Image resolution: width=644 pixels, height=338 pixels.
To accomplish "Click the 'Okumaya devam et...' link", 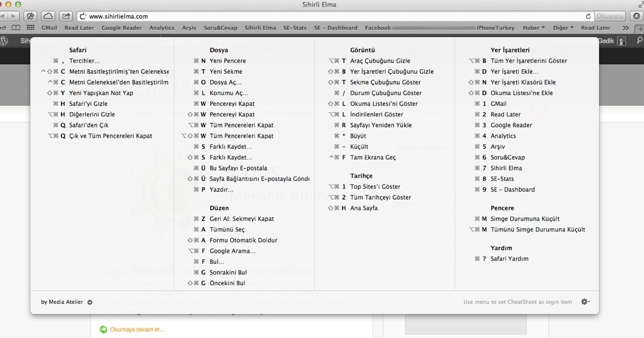I will tap(137, 329).
